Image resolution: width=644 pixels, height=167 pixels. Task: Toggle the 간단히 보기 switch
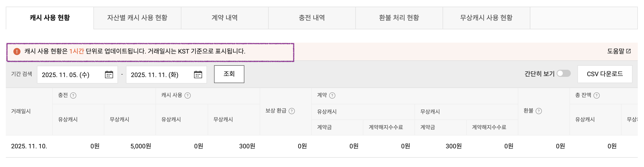tap(564, 74)
